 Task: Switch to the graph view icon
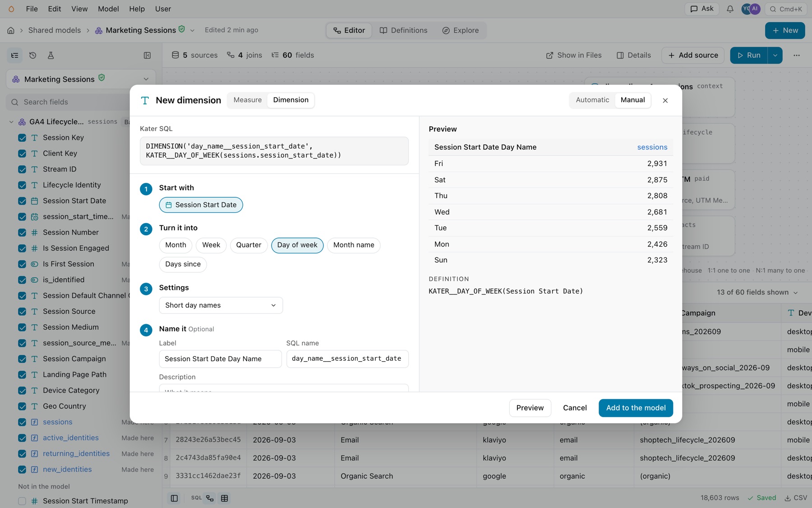tap(210, 498)
